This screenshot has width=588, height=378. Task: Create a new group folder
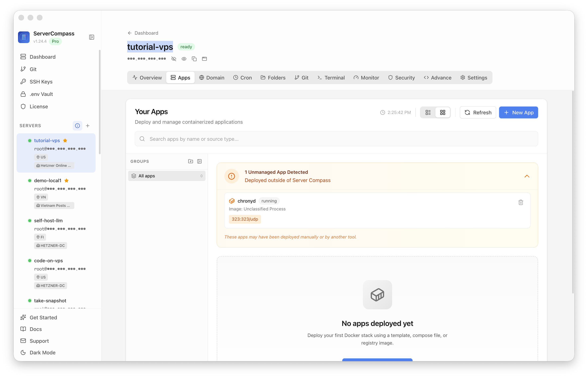(x=190, y=161)
